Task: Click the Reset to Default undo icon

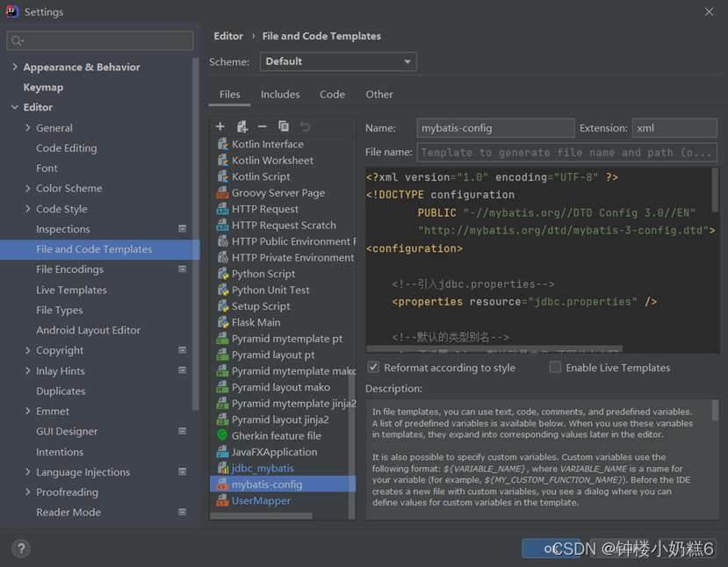Action: click(305, 126)
